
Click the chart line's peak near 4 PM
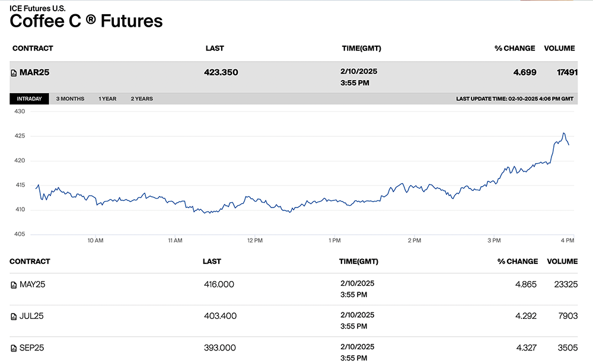pos(563,133)
